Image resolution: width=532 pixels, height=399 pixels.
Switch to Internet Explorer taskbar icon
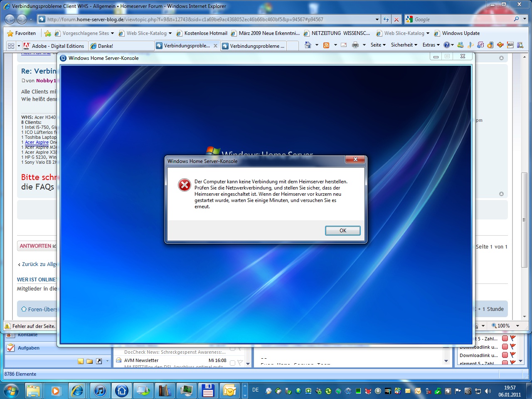pos(77,391)
